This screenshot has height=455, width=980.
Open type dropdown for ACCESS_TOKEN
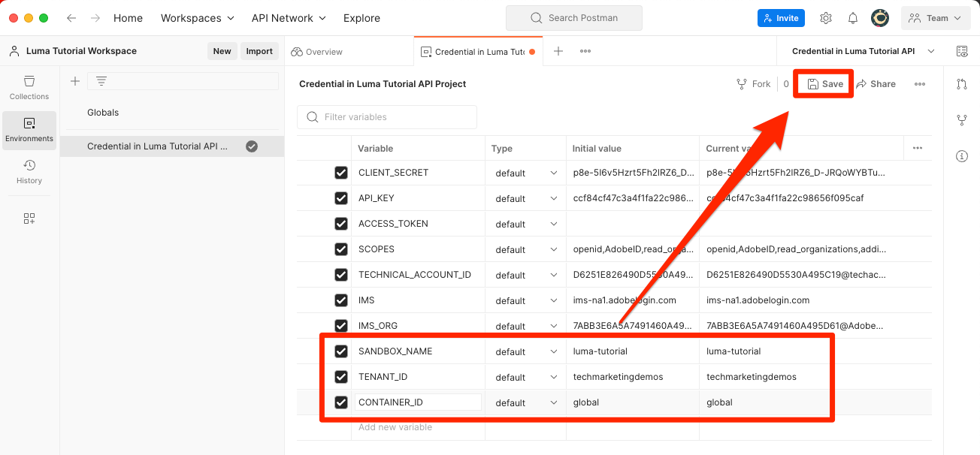(526, 224)
